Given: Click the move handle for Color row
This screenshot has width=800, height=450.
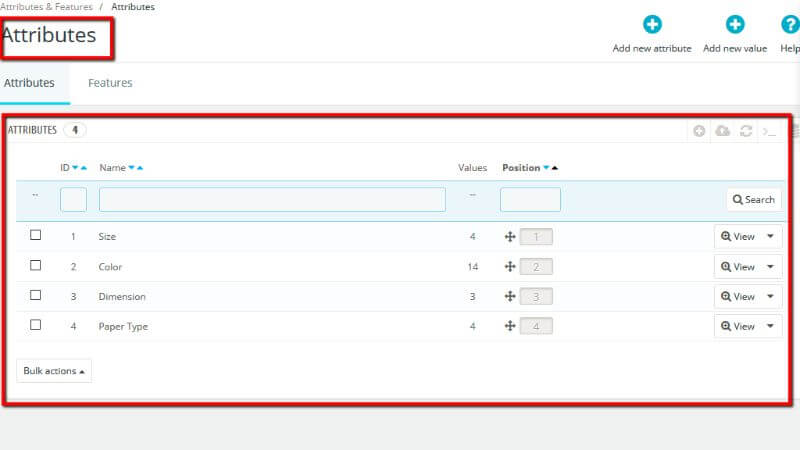Looking at the screenshot, I should (x=510, y=266).
